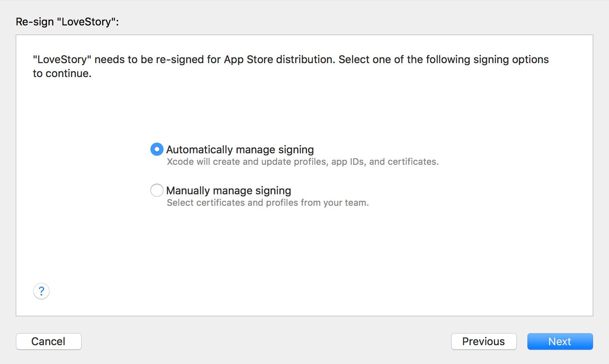Click the "to continue." line of instructions

tap(62, 73)
